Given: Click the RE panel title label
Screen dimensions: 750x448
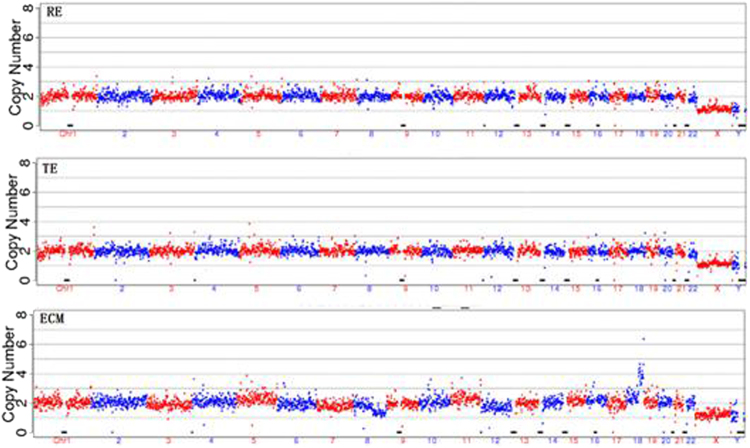Looking at the screenshot, I should tap(54, 12).
